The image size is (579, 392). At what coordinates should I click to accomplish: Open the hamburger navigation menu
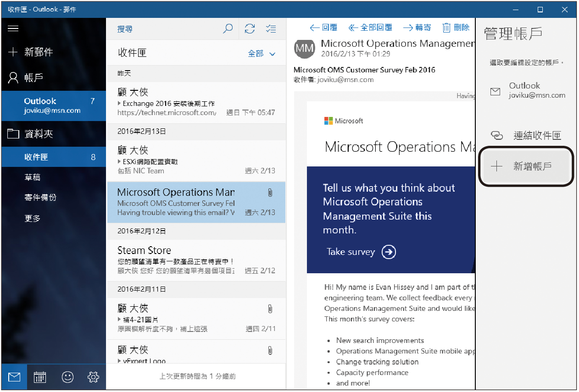pos(13,28)
